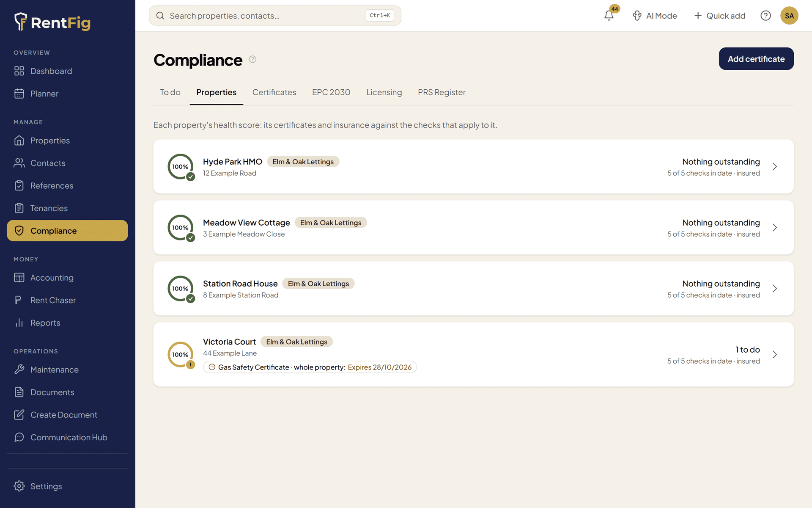Open the PRS Register tab
Viewport: 812px width, 508px height.
click(442, 92)
